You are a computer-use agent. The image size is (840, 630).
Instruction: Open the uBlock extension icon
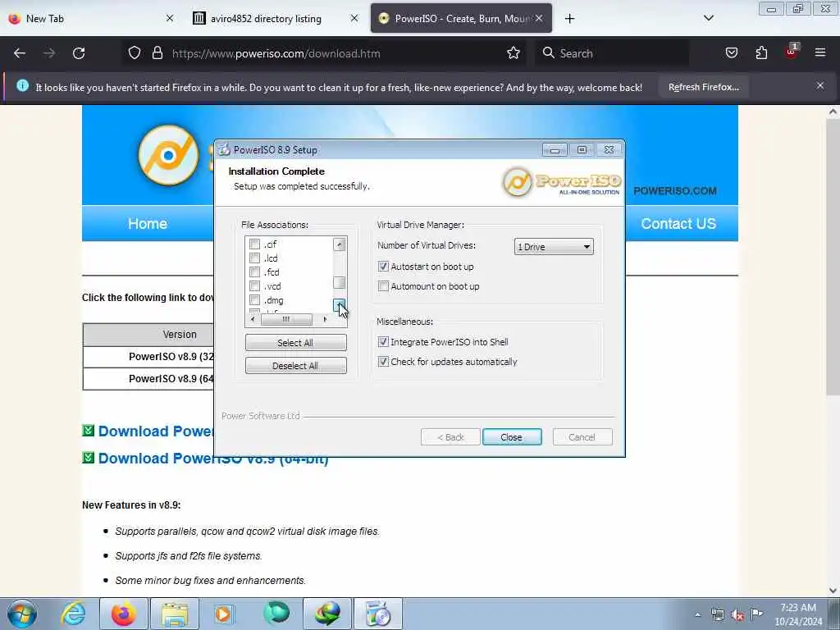click(x=792, y=52)
